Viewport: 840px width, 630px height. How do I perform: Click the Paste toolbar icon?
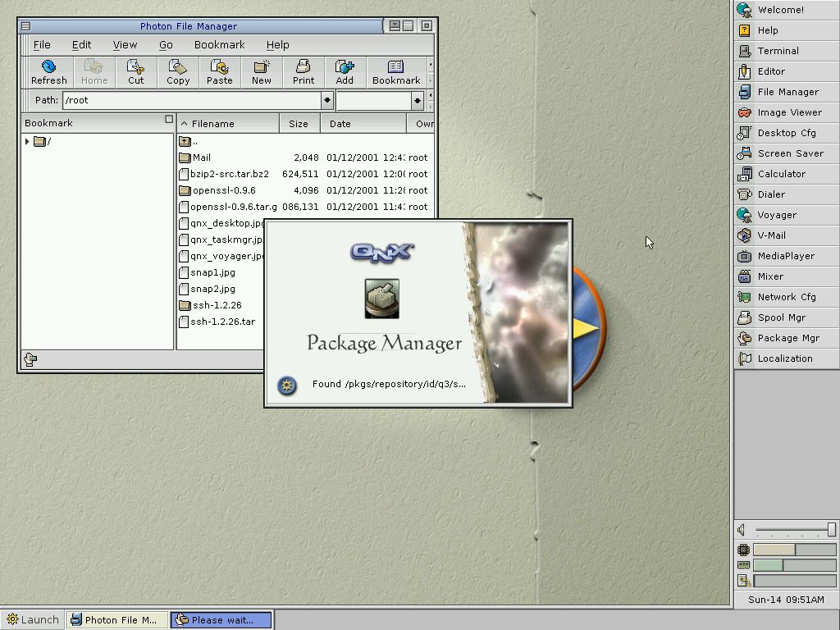click(219, 72)
